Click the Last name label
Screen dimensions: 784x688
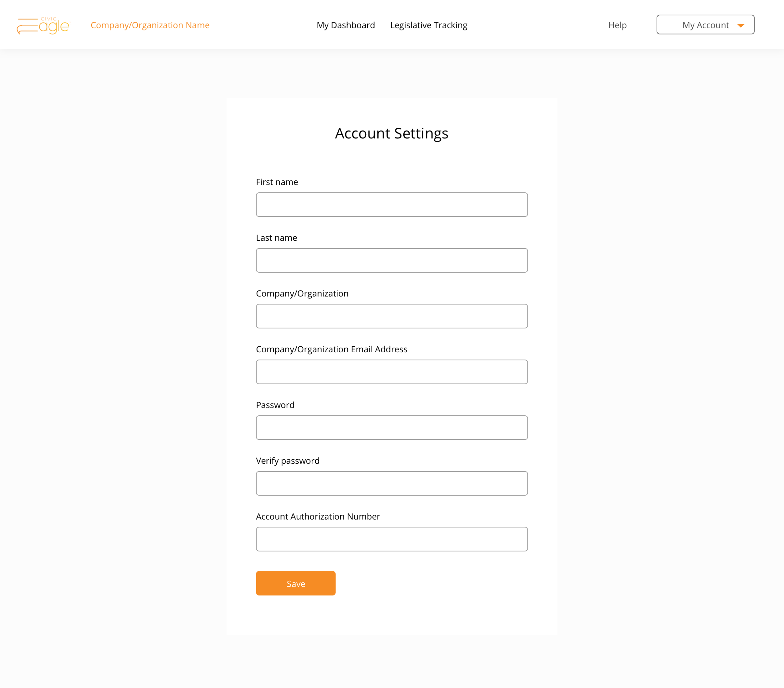(277, 238)
